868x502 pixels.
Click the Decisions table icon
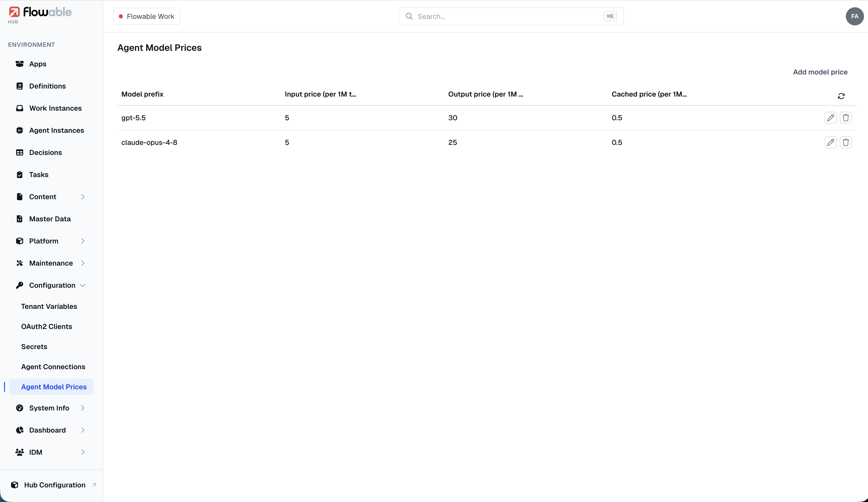(20, 152)
